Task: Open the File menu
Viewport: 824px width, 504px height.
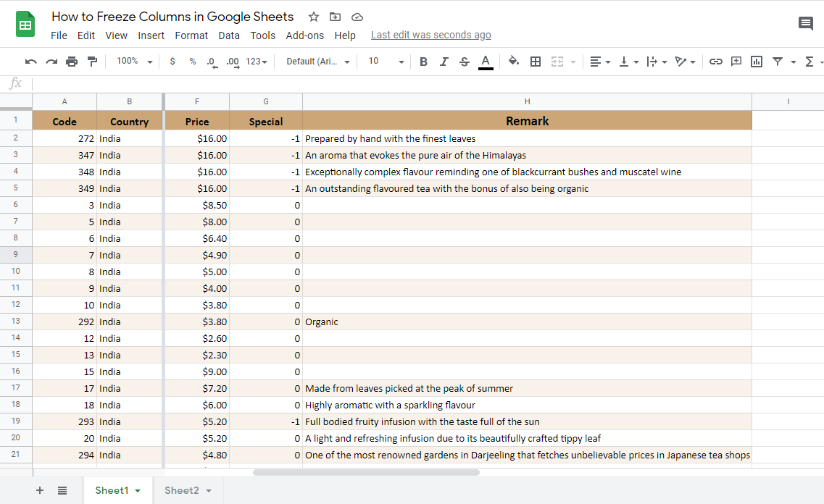Action: (59, 35)
